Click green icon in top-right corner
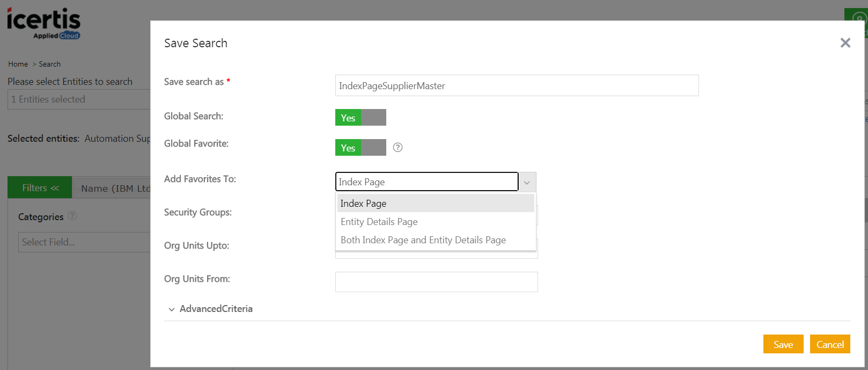This screenshot has height=370, width=868. 856,20
